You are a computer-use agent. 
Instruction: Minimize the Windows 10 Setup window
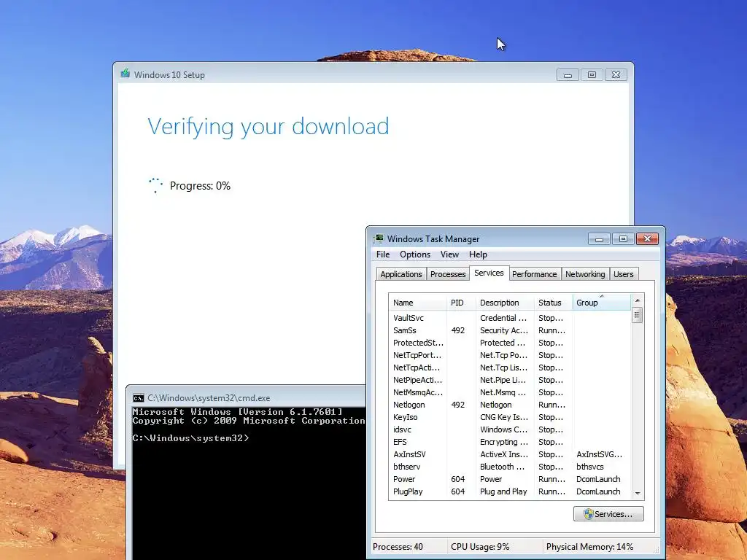pyautogui.click(x=568, y=75)
